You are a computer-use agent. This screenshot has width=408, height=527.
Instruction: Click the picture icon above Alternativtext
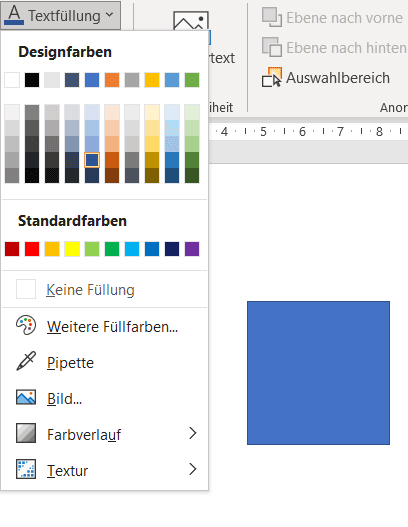[191, 21]
